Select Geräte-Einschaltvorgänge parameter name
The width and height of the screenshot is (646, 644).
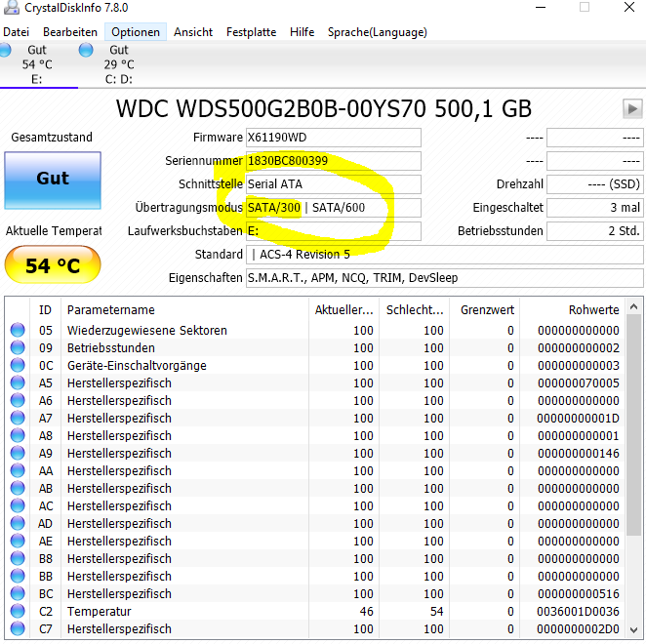[137, 366]
